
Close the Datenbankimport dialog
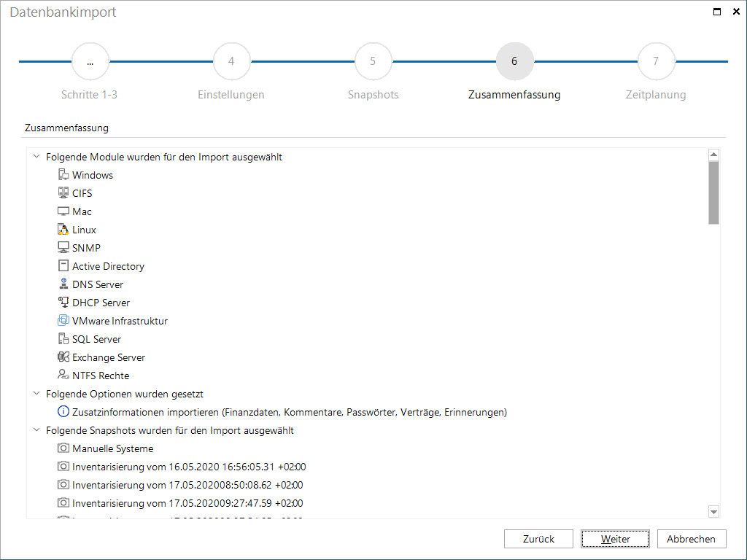pos(736,12)
